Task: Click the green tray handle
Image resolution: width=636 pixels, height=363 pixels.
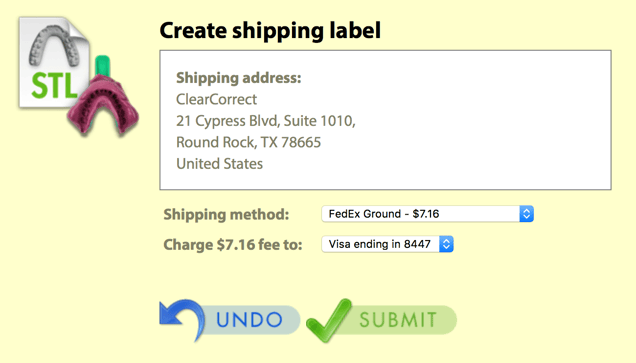Action: 103,66
